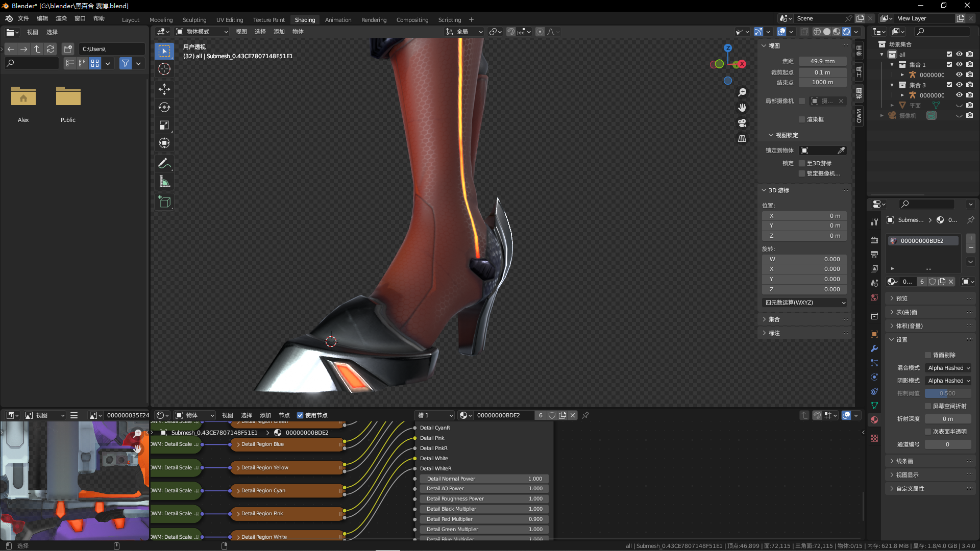Click the focal length field 49.9 mm

822,61
